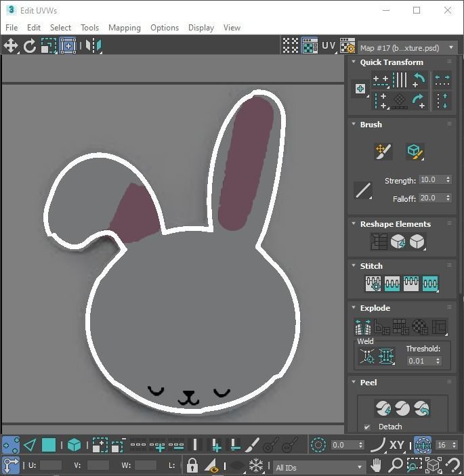Click the Straighten Selection icon
Screen dimensions: 464x476
(379, 242)
